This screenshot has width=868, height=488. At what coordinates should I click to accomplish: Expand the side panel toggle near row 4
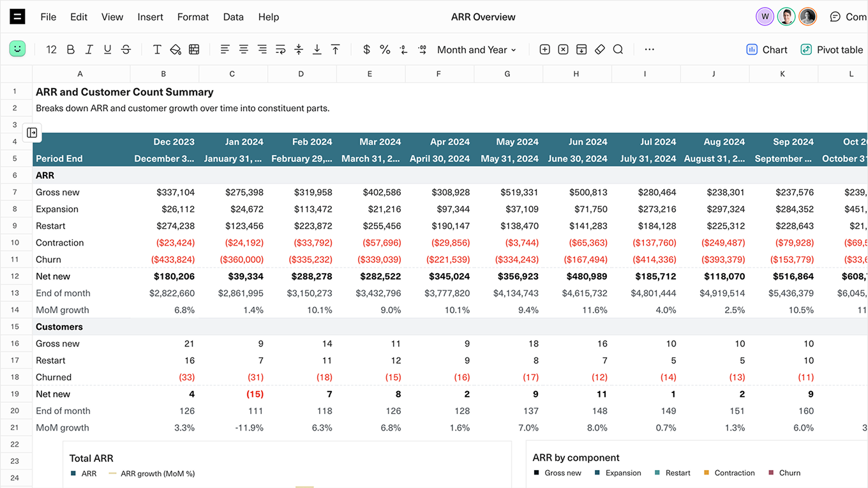pos(32,133)
